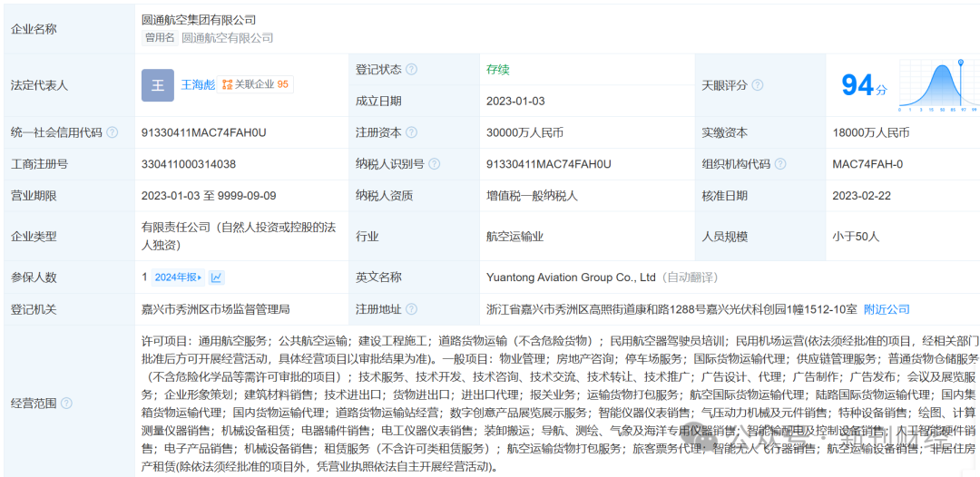
Task: Click help icon next to 组织机构代码
Action: pos(779,164)
